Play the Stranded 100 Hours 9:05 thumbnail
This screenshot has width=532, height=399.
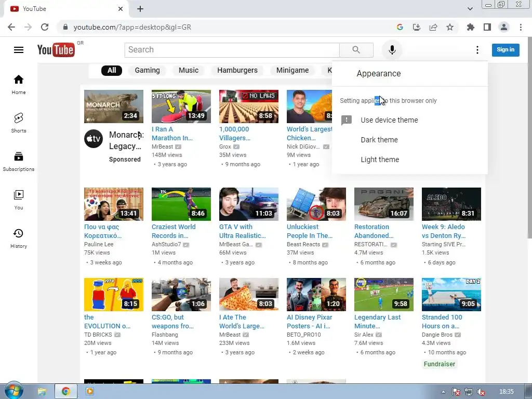pos(451,295)
